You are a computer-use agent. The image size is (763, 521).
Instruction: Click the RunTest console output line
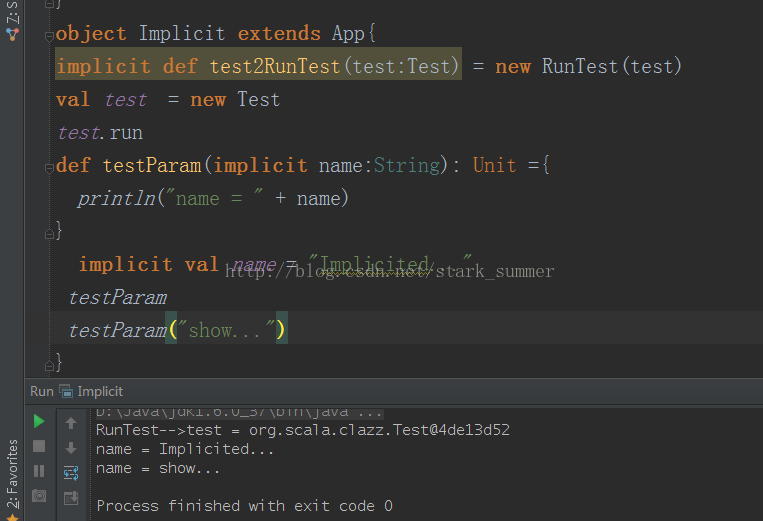[x=302, y=430]
